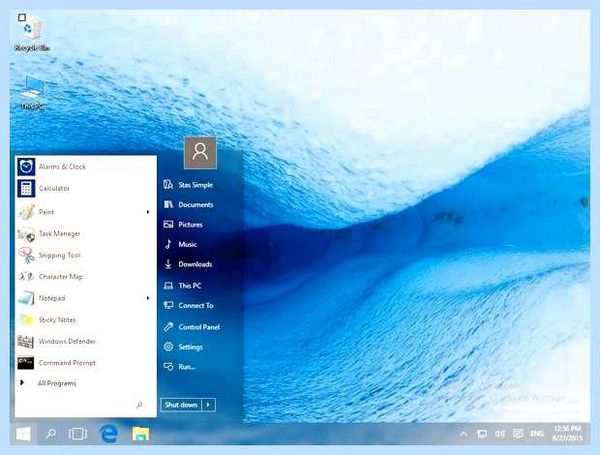Click the network tray icon

click(x=482, y=434)
